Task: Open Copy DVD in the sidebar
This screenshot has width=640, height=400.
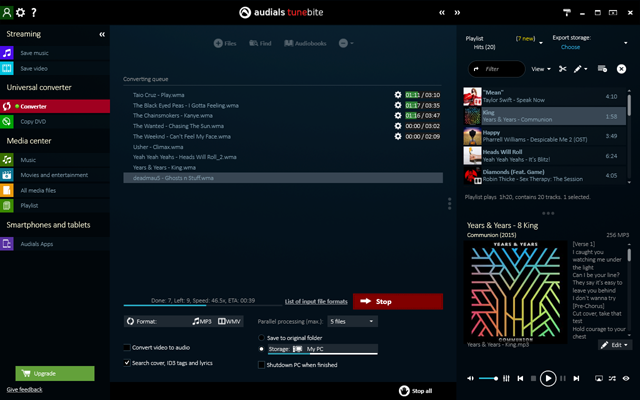Action: (x=34, y=121)
